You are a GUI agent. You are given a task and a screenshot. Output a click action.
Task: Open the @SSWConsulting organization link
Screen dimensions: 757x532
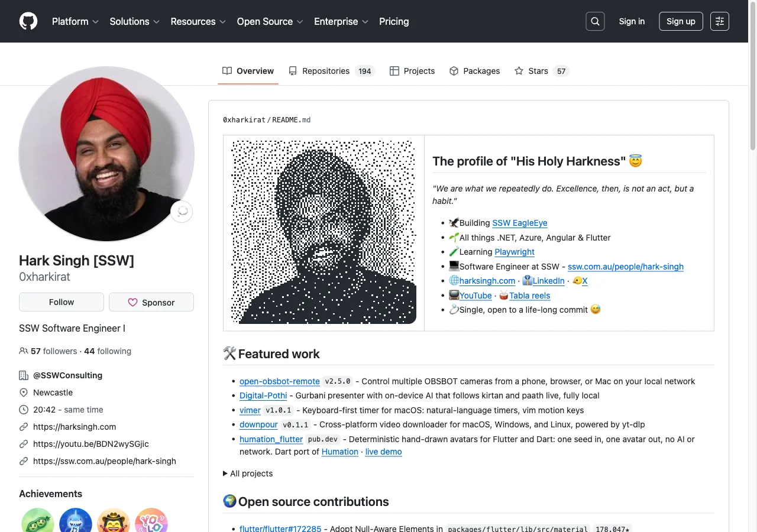tap(68, 375)
